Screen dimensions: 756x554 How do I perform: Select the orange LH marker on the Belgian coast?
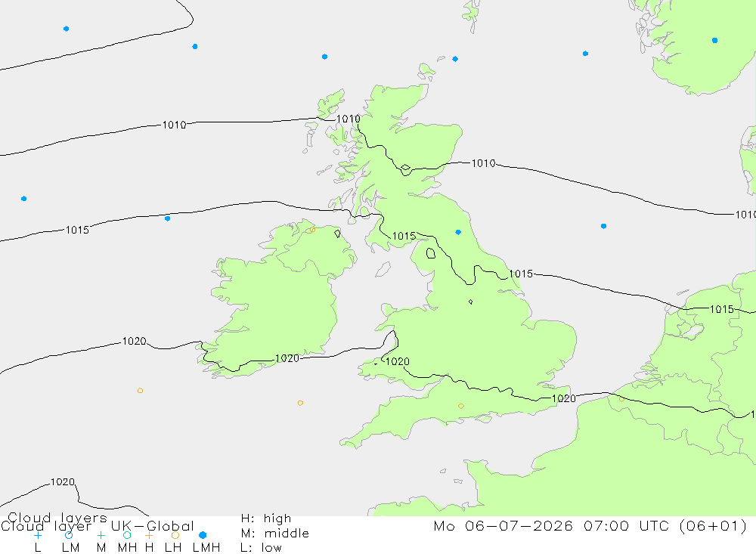[621, 399]
